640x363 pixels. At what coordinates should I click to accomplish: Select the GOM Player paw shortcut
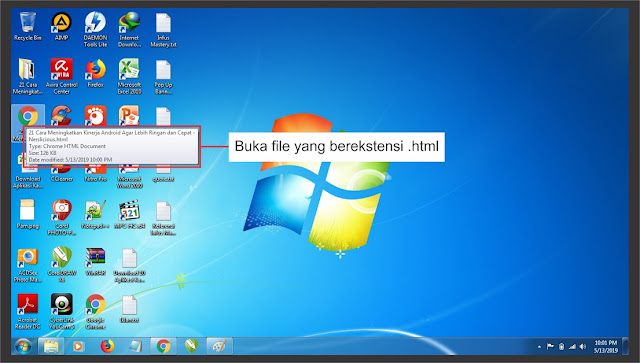click(96, 116)
